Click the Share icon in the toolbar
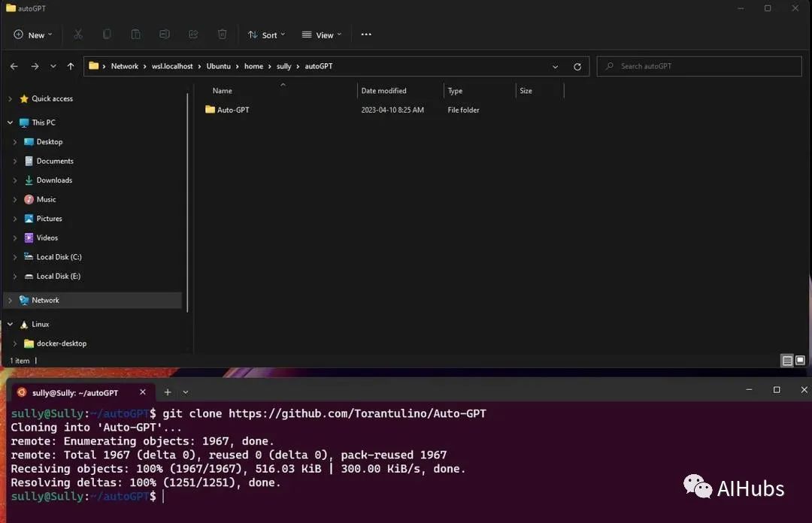 (x=193, y=34)
